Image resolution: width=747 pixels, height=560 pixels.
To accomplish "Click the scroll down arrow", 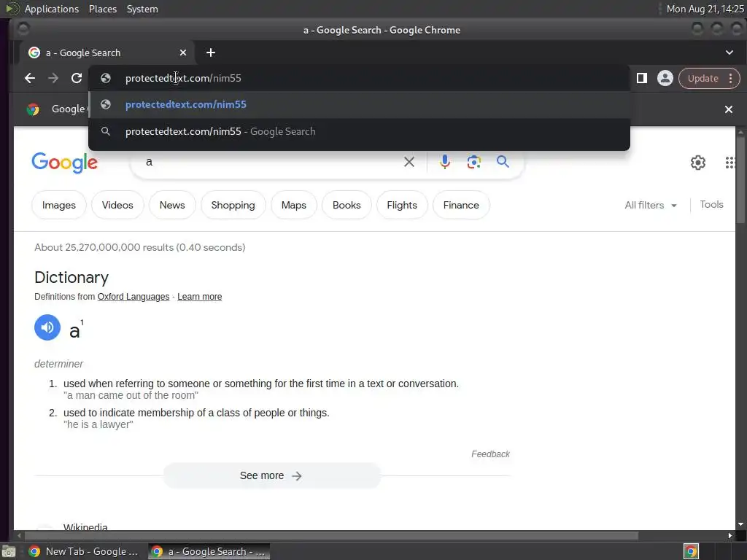I will point(740,525).
